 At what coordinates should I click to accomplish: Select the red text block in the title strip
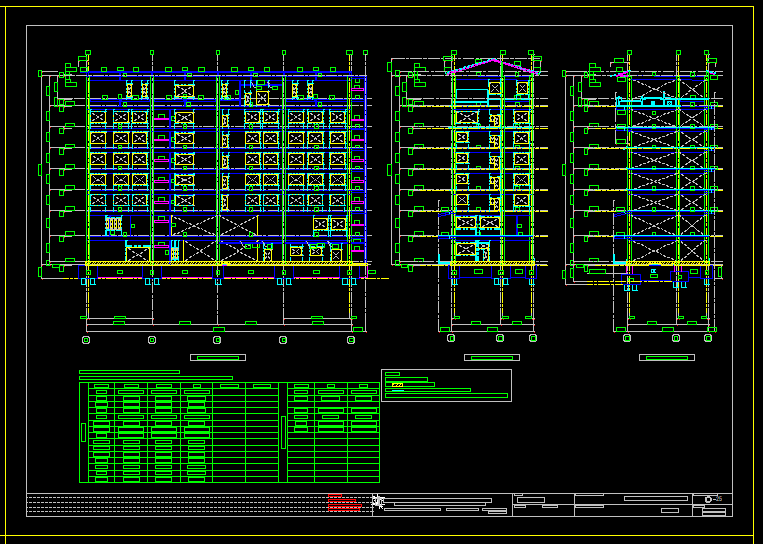(x=345, y=503)
